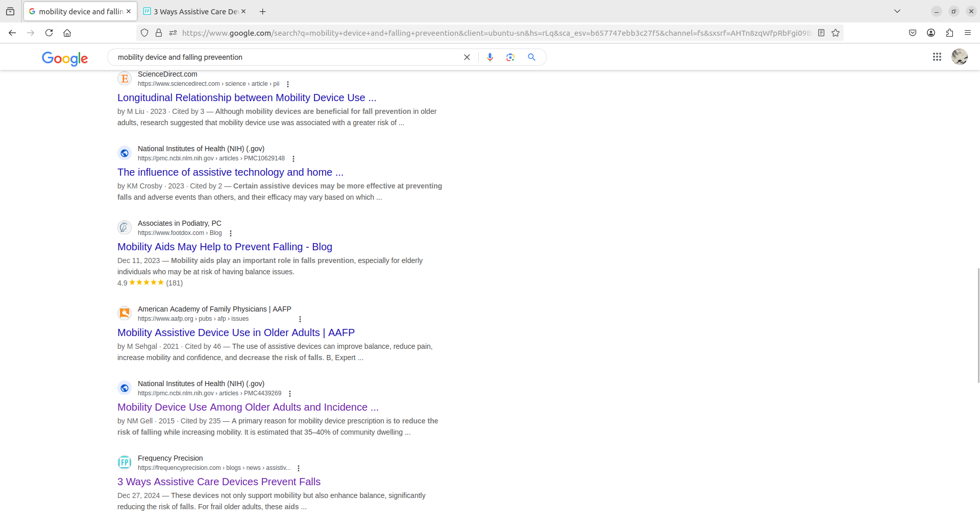
Task: Open the Firefox account icon
Action: pyautogui.click(x=931, y=33)
